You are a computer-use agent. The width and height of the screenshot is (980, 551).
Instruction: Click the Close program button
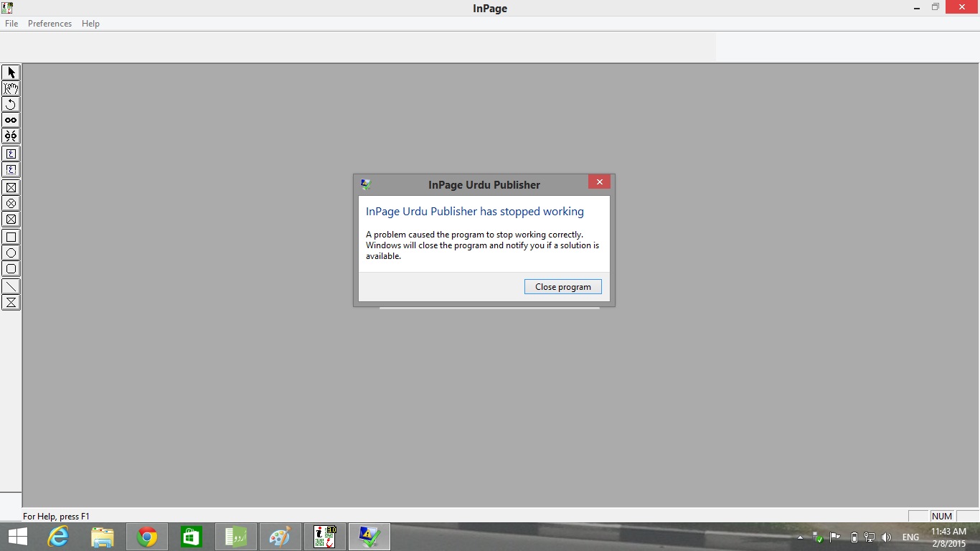(562, 287)
